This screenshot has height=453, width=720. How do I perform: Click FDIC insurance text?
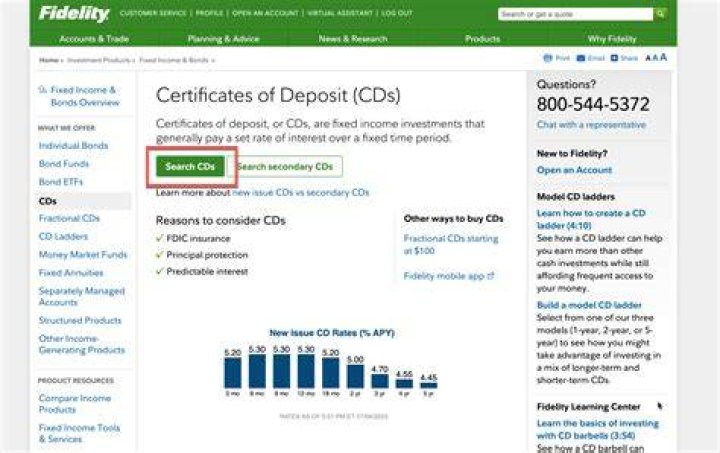point(198,239)
